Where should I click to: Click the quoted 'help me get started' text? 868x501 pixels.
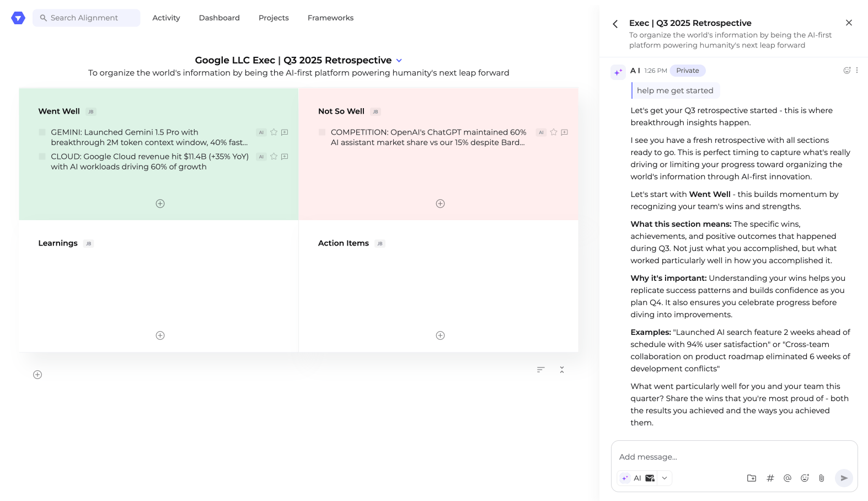pos(675,90)
